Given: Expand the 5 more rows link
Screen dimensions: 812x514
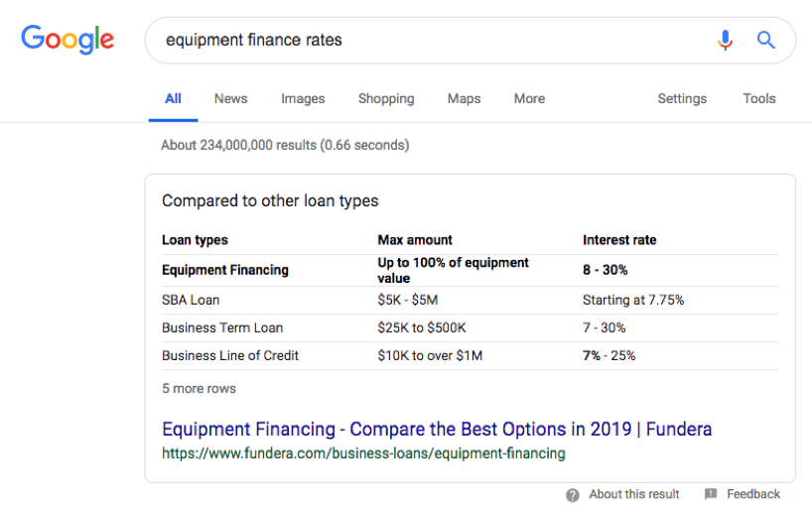Looking at the screenshot, I should (x=199, y=388).
